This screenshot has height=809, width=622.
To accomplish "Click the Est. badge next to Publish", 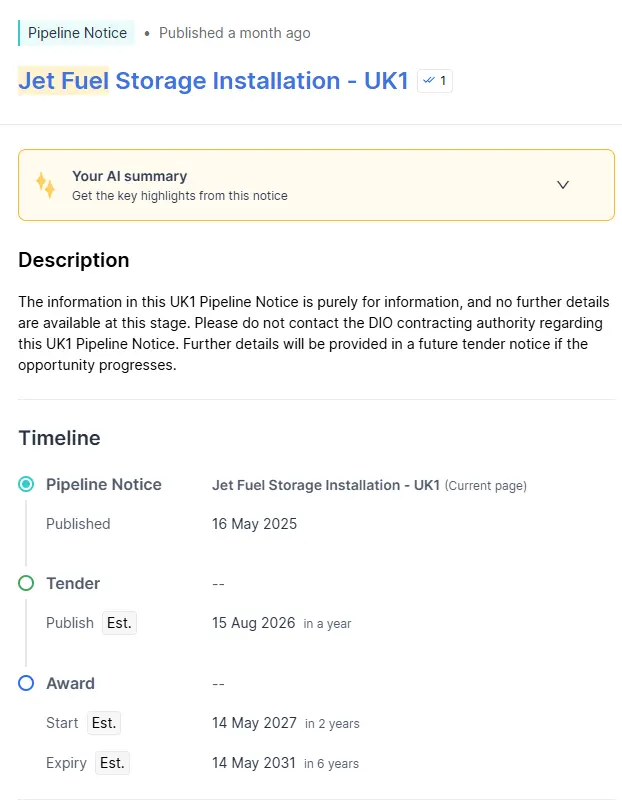I will point(119,623).
